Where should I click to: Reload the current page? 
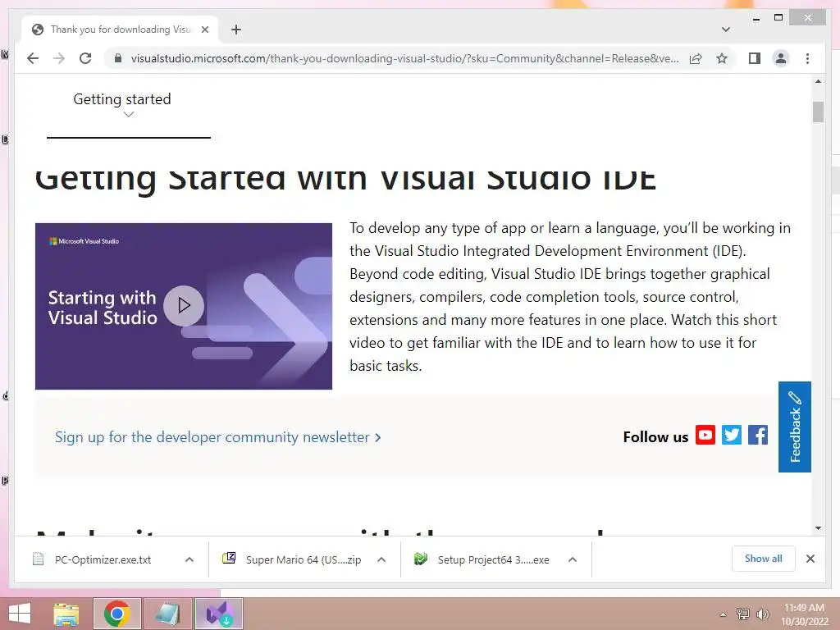pyautogui.click(x=85, y=58)
